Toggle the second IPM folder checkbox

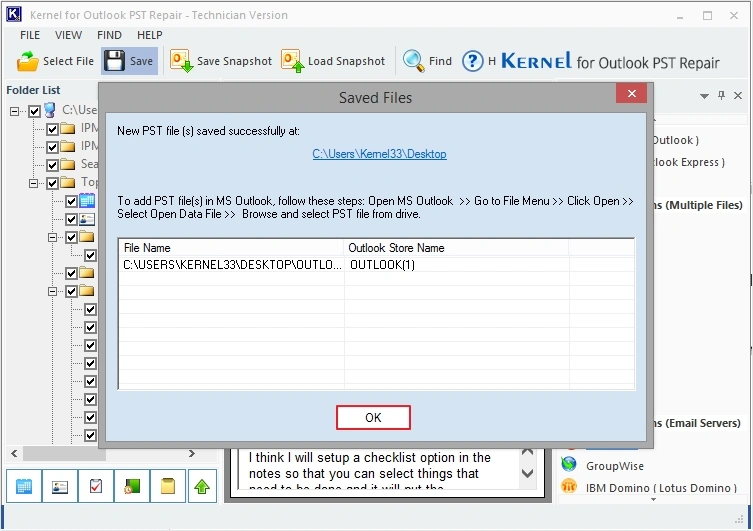(x=52, y=146)
